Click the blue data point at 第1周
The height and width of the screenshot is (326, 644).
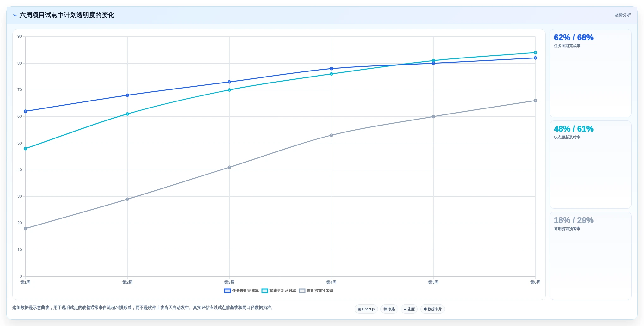point(26,111)
